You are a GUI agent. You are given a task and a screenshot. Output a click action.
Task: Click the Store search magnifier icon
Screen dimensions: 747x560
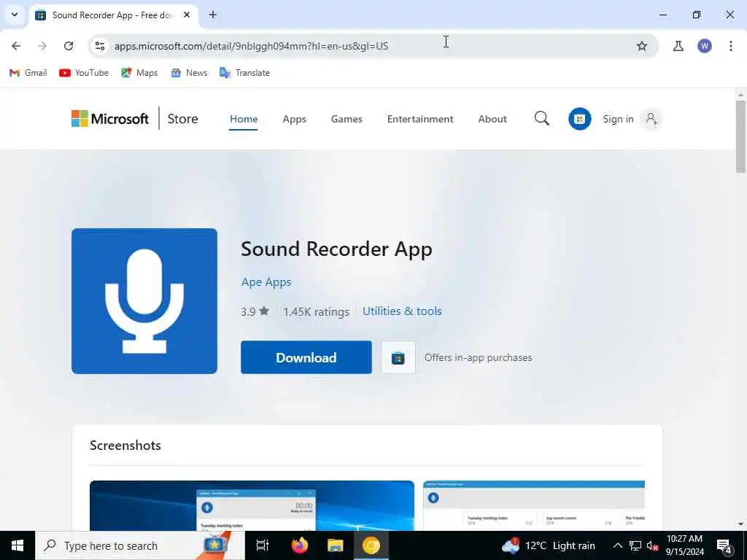point(542,119)
